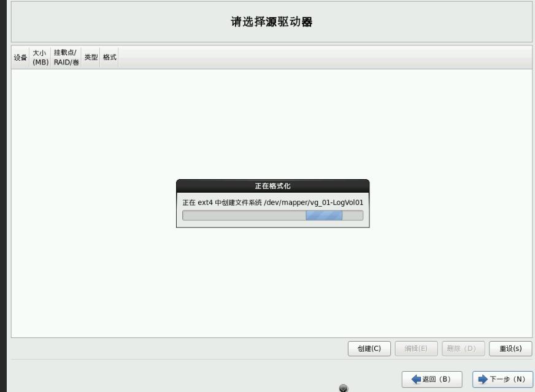This screenshot has width=535, height=392.
Task: Click the 设备 column header
Action: click(19, 56)
